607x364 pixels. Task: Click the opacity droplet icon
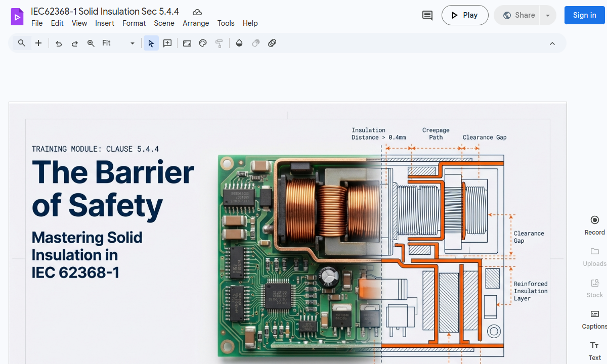tap(239, 43)
